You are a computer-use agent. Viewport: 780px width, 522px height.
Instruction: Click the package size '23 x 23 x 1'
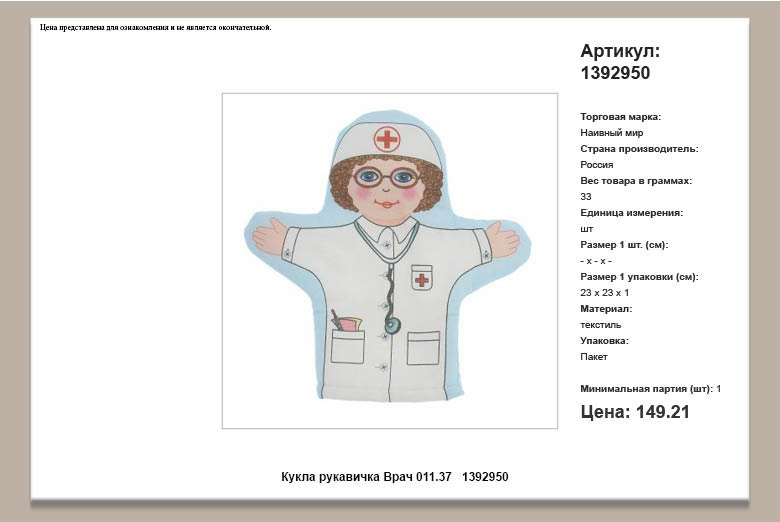[604, 293]
